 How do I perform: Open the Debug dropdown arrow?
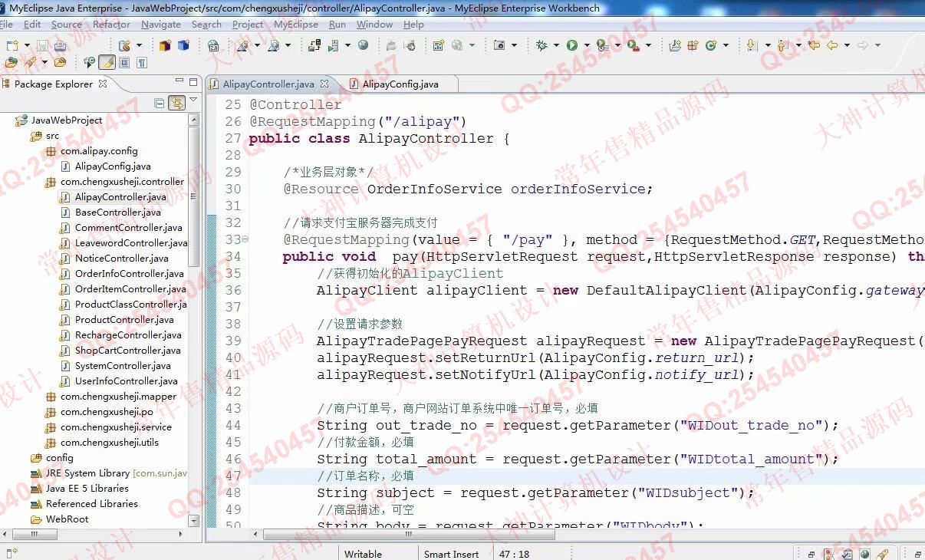coord(556,45)
